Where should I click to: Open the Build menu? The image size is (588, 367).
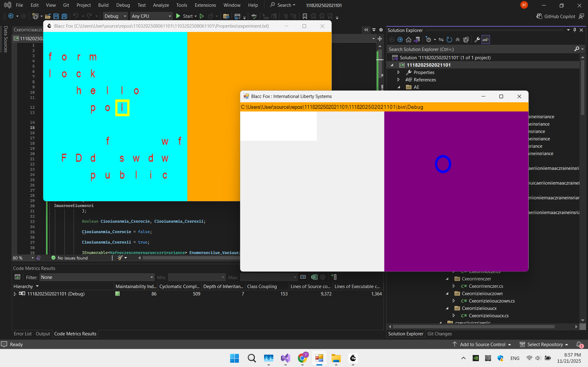click(x=103, y=5)
